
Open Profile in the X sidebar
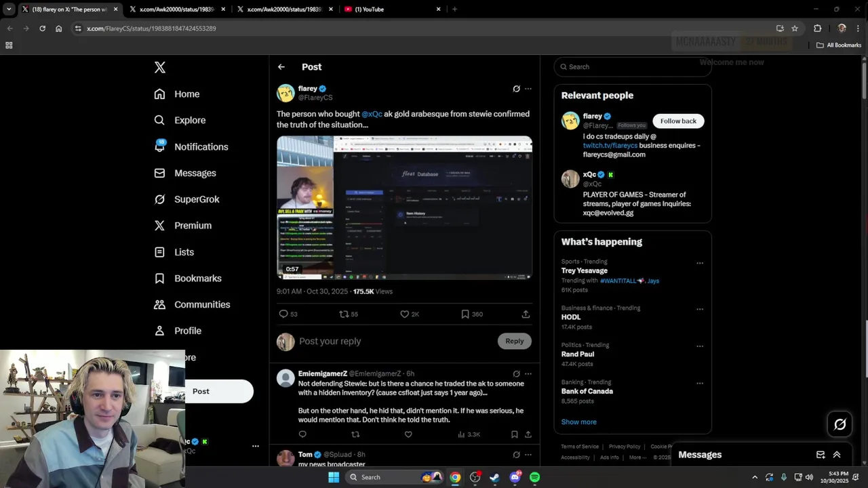(178, 331)
